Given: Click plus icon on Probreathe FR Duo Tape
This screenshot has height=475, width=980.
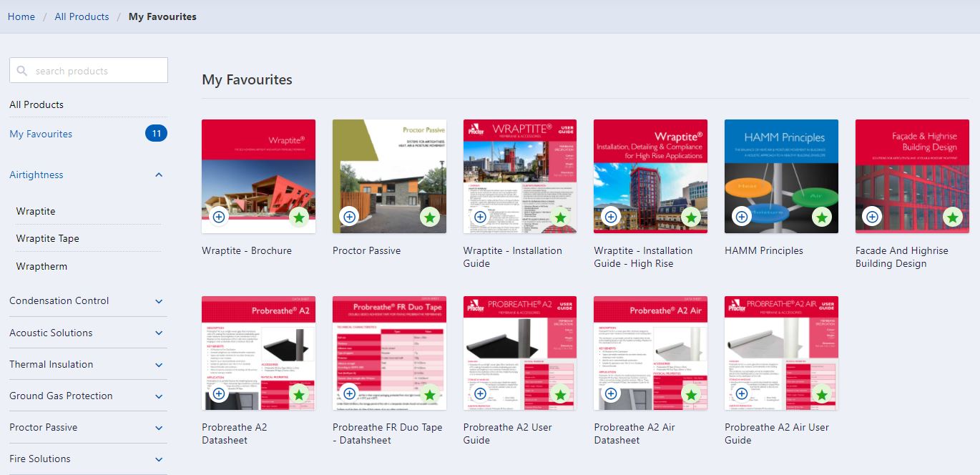Looking at the screenshot, I should tap(349, 393).
